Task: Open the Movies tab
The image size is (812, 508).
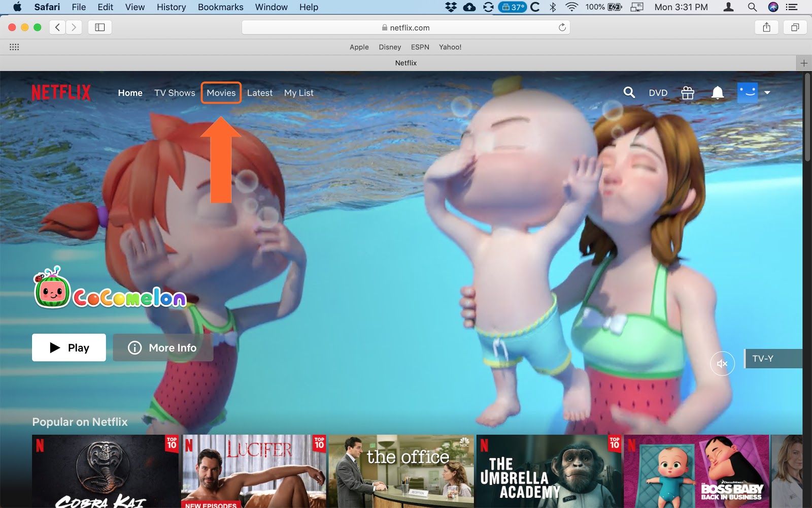Action: (x=221, y=93)
